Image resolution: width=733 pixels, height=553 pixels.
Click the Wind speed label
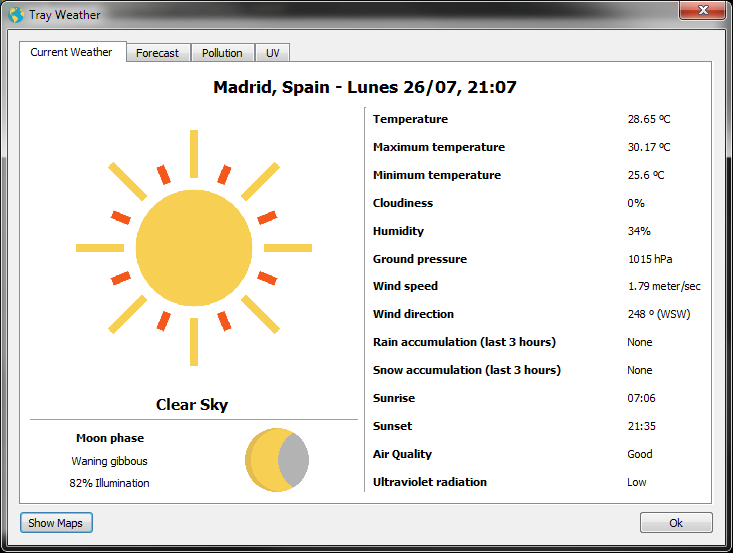[x=405, y=286]
